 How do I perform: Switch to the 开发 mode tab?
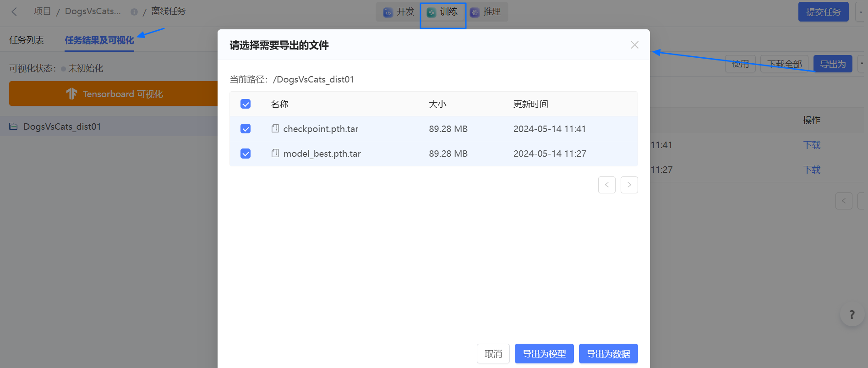[399, 12]
